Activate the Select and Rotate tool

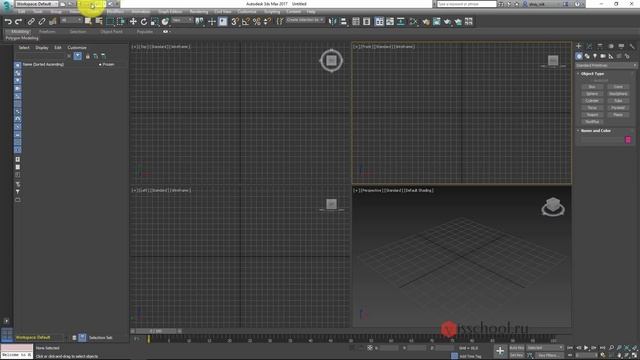144,22
